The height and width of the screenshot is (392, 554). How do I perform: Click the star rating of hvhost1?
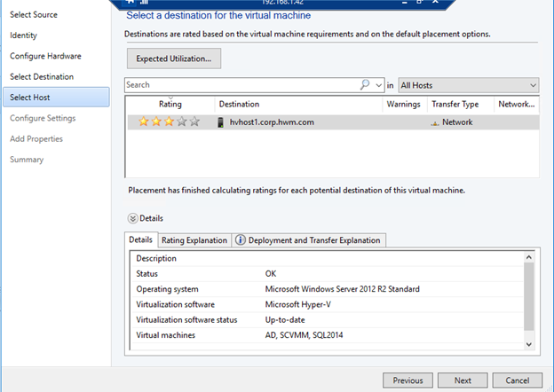[169, 122]
